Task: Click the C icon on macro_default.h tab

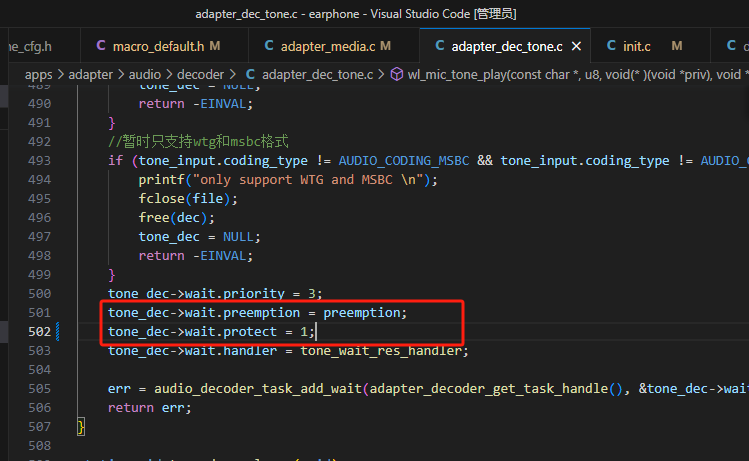Action: 101,46
